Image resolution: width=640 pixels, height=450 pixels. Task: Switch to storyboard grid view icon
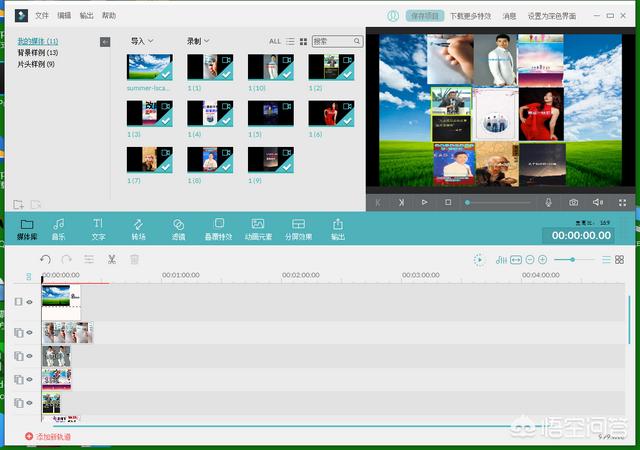tap(619, 260)
